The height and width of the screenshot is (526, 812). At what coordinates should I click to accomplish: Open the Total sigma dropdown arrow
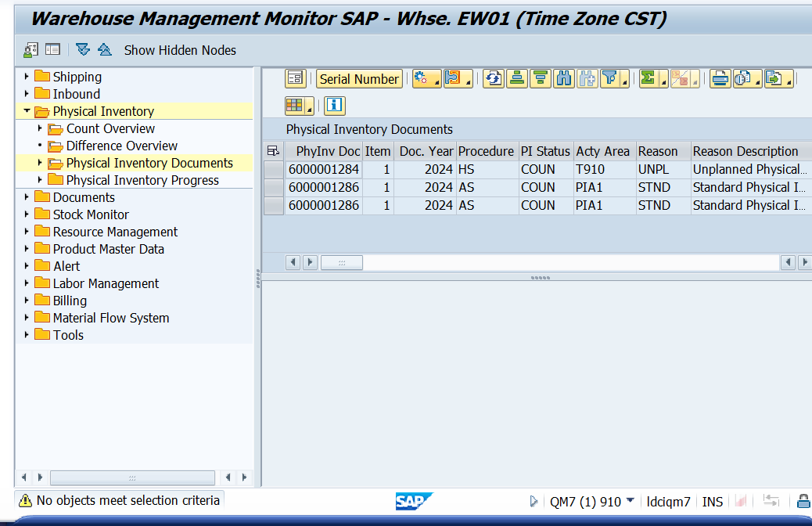pos(663,82)
